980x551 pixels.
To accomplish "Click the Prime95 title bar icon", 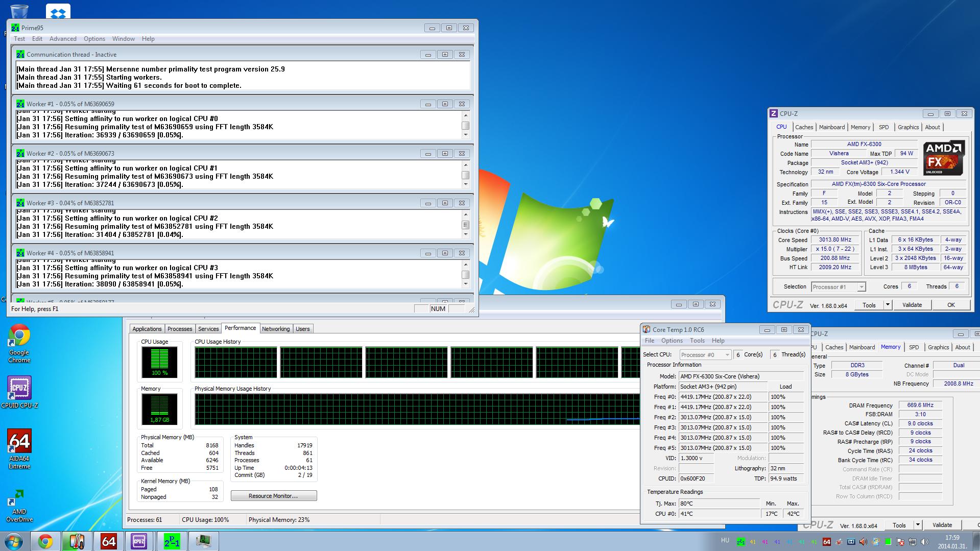I will [x=15, y=28].
